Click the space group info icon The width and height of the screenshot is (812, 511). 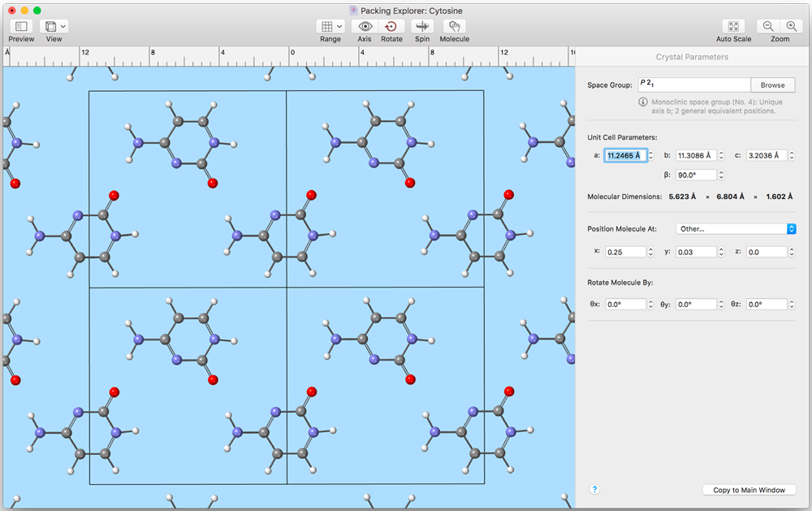tap(642, 102)
